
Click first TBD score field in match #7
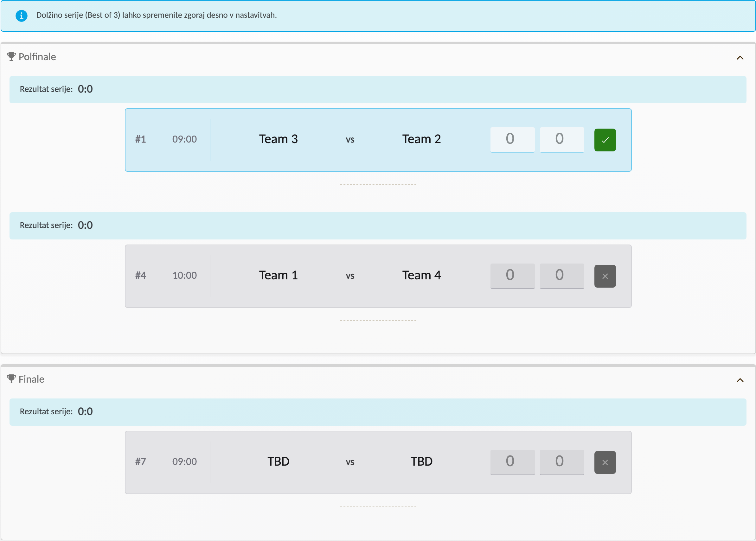point(512,462)
